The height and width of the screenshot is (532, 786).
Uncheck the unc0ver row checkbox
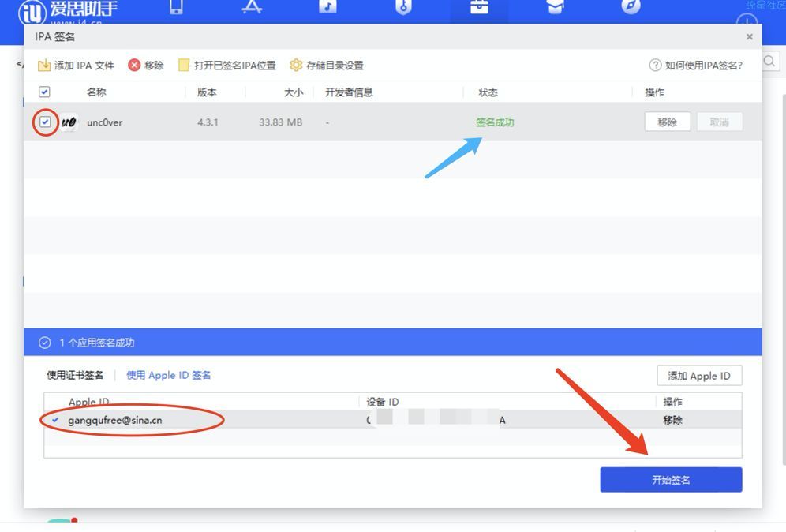(x=45, y=122)
